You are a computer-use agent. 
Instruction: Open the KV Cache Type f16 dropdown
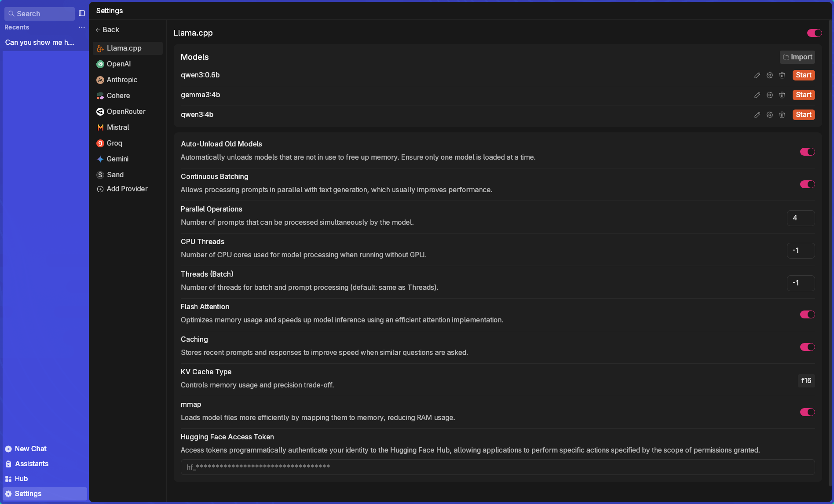pyautogui.click(x=806, y=380)
